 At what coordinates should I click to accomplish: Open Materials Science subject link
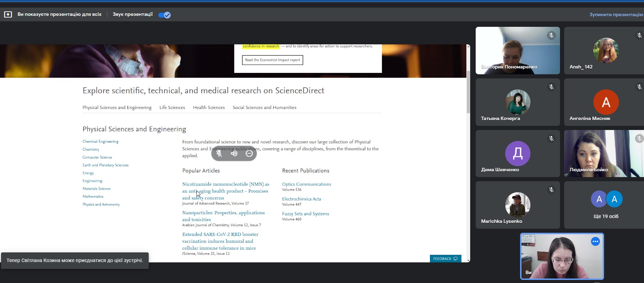point(96,189)
